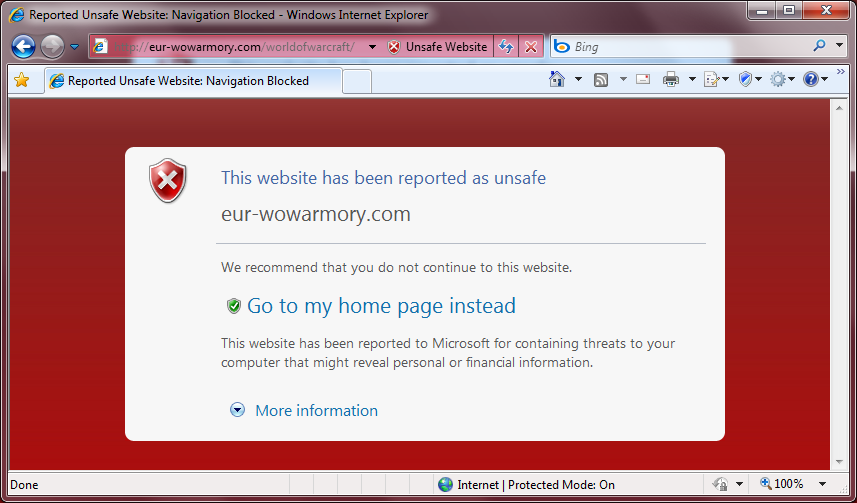857x503 pixels.
Task: Open Favorites with the star icon
Action: click(21, 80)
